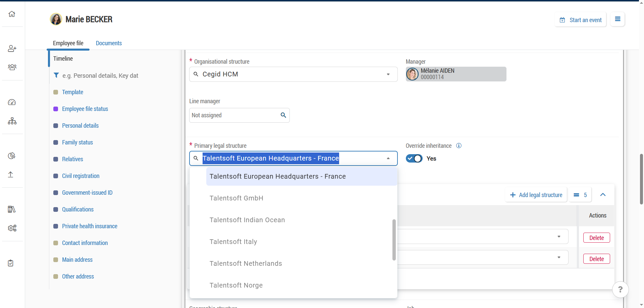Click the home icon in sidebar
This screenshot has height=308, width=644.
point(12,14)
